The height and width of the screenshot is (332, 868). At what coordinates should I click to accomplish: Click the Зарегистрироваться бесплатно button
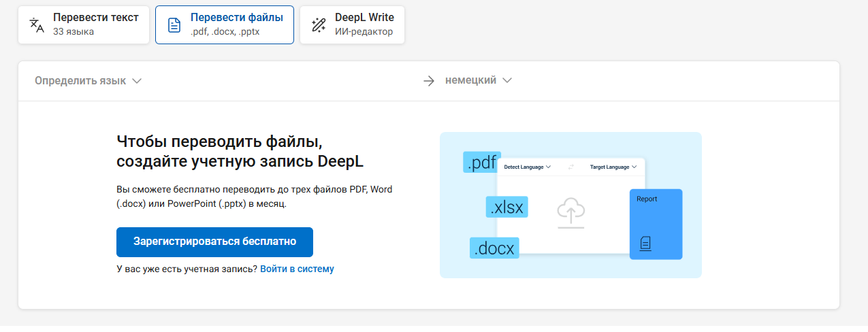coord(214,242)
